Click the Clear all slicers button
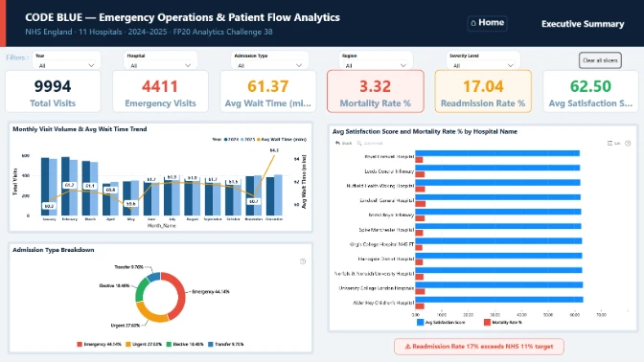 tap(600, 60)
